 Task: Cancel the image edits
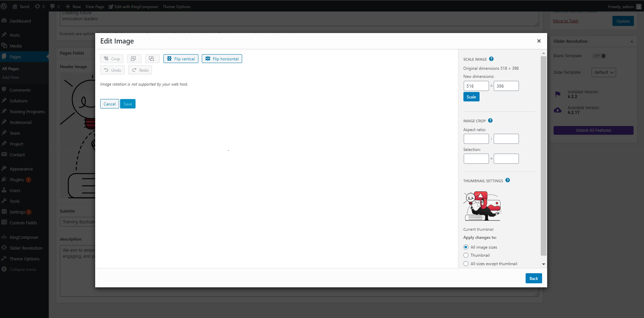pyautogui.click(x=109, y=104)
